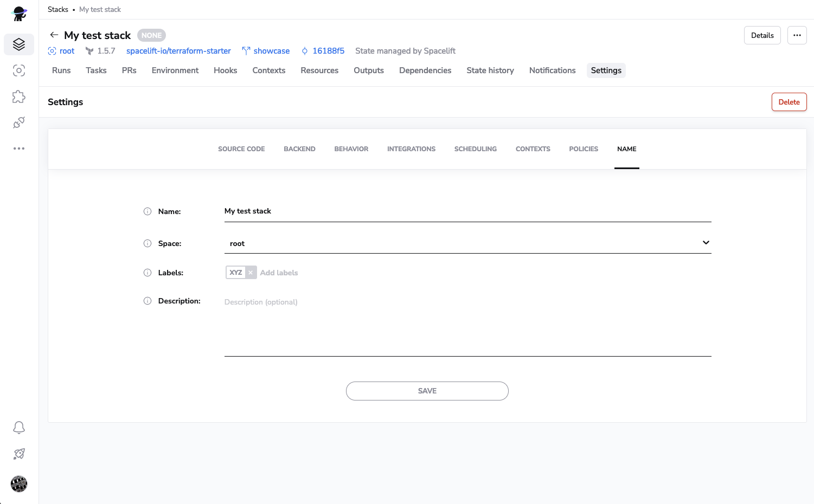Image resolution: width=814 pixels, height=504 pixels.
Task: Click the Delete stack button
Action: [x=789, y=102]
